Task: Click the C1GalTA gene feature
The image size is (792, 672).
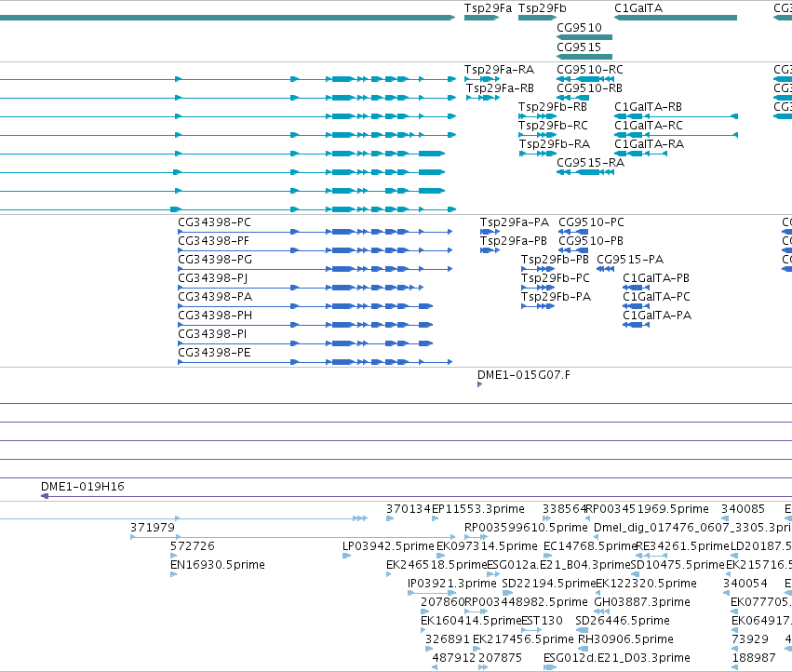Action: [676, 18]
